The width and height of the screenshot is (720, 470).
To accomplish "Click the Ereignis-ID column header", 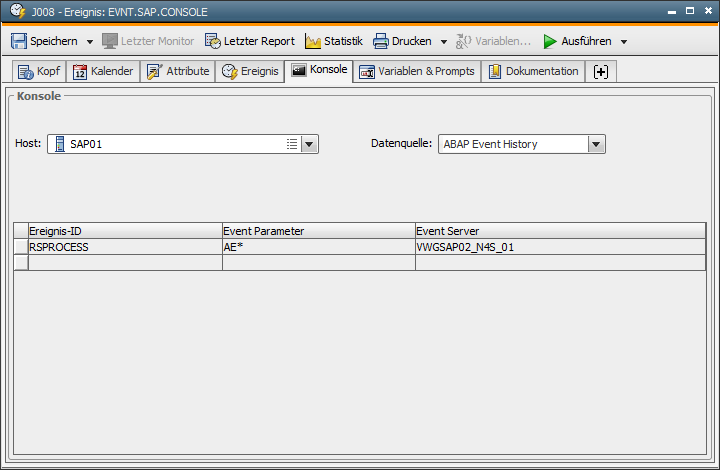I will tap(125, 231).
